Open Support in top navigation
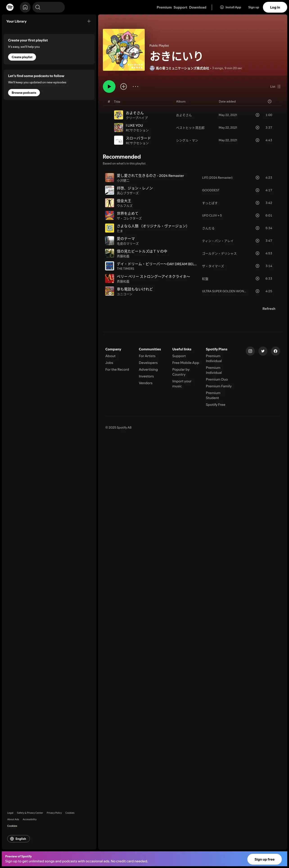The width and height of the screenshot is (289, 868). [180, 7]
